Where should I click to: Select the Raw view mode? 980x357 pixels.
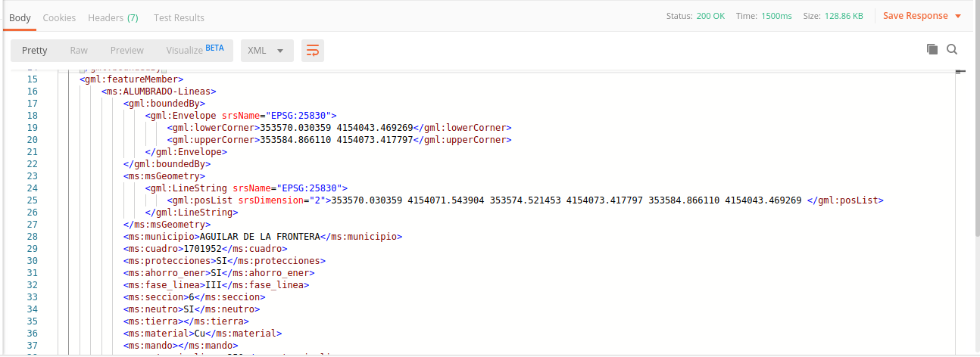pyautogui.click(x=79, y=51)
